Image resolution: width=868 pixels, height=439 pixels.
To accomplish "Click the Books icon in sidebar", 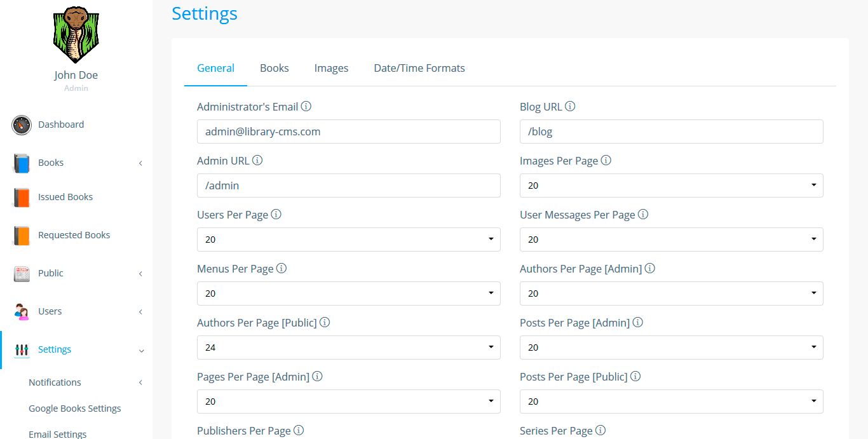I will click(x=22, y=163).
